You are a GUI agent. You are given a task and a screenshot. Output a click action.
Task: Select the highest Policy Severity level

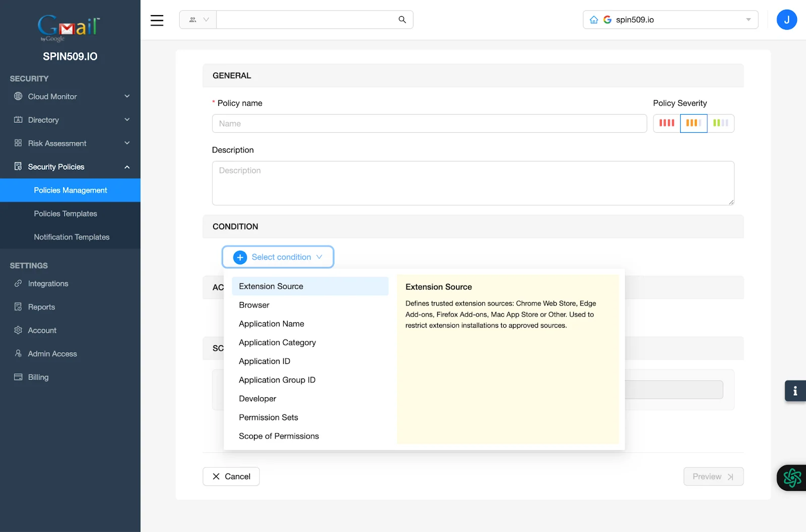(x=666, y=123)
